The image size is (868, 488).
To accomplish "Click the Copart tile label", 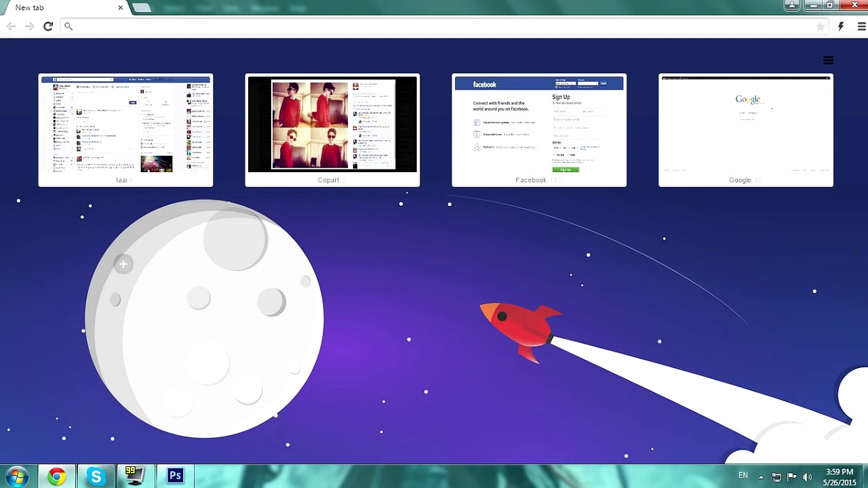I will (328, 180).
